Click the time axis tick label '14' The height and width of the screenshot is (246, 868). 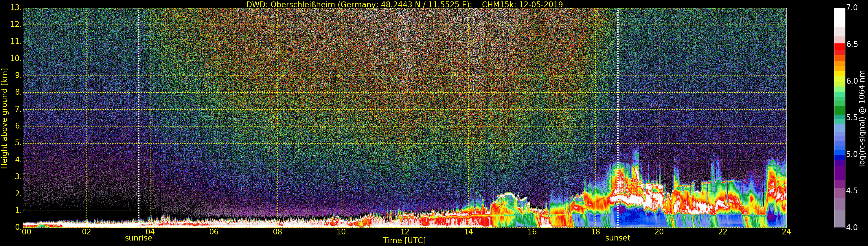468,232
